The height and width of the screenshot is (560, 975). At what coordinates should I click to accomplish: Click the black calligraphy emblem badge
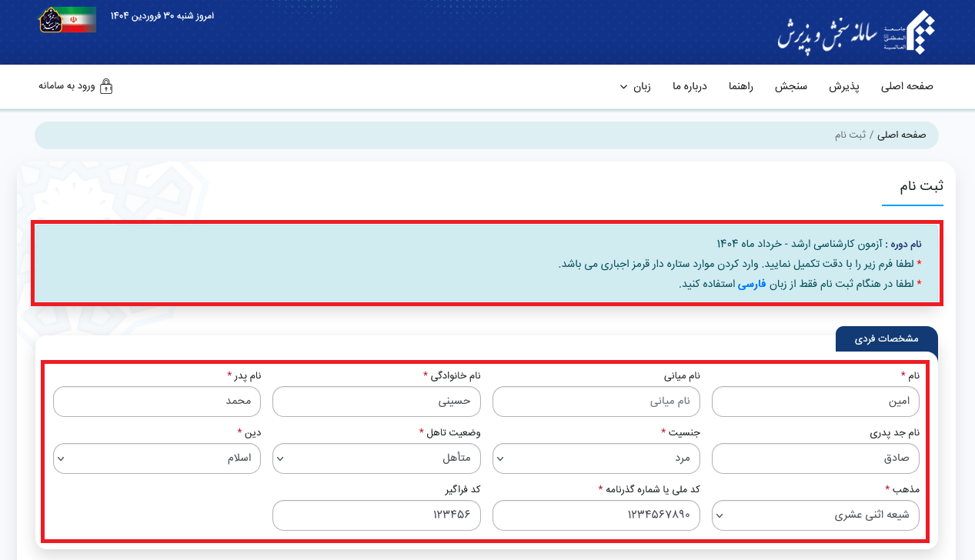(50, 20)
